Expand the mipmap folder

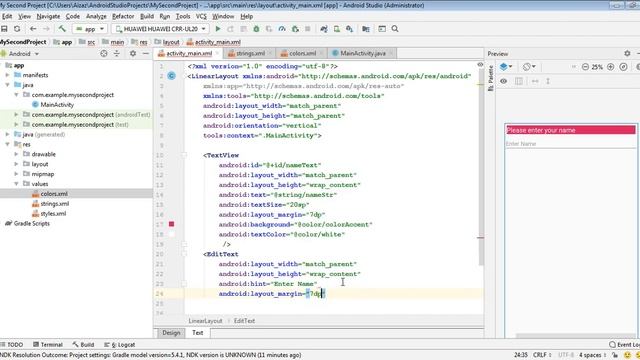(x=16, y=174)
